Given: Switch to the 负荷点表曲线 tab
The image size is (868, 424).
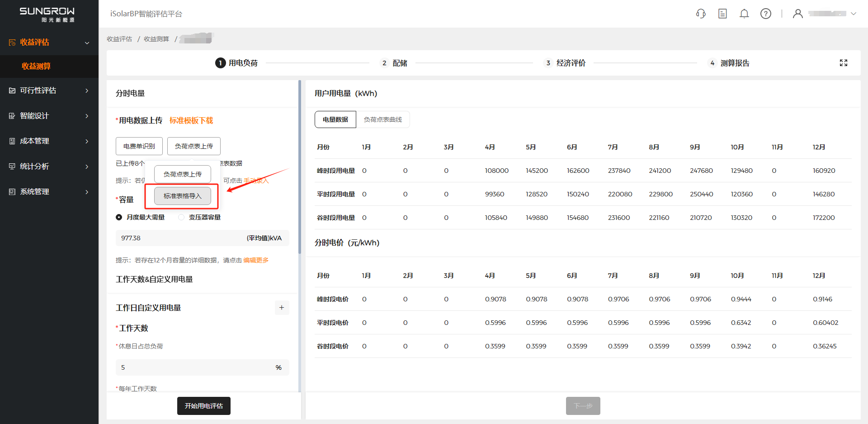Looking at the screenshot, I should click(x=382, y=119).
